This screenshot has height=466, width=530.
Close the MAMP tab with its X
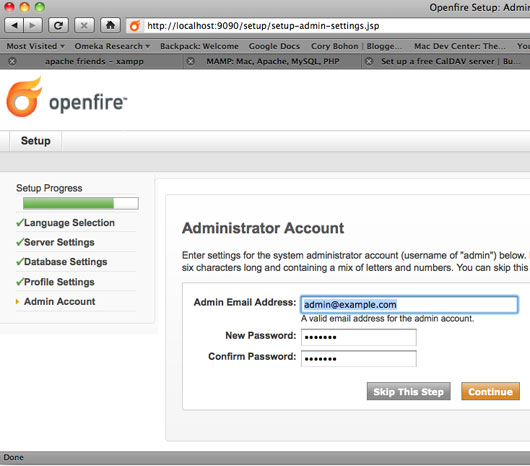[191, 61]
